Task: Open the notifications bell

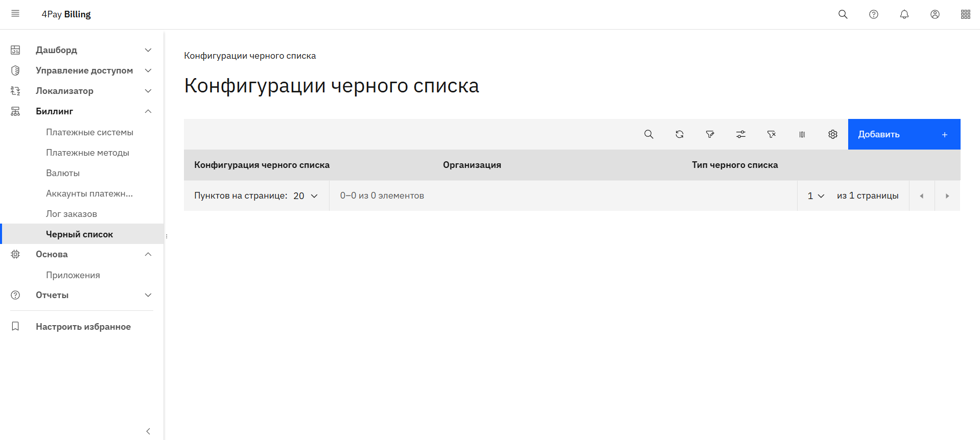Action: point(904,14)
